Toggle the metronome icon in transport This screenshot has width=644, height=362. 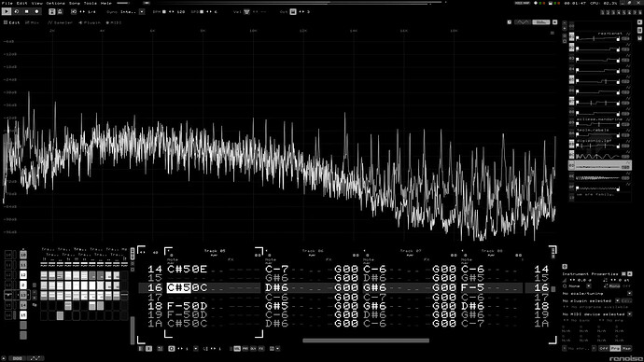(51, 12)
